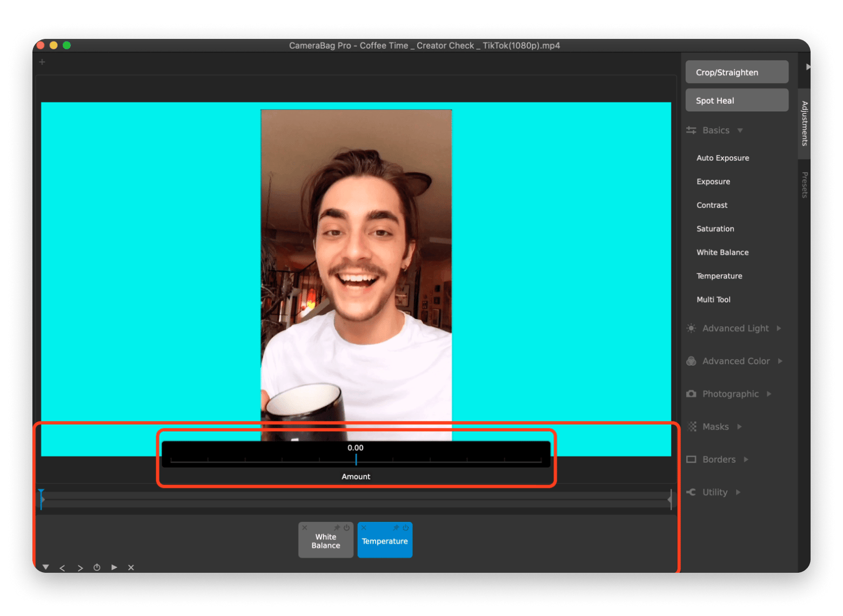This screenshot has width=843, height=616.
Task: Toggle power on the White Balance tile
Action: pyautogui.click(x=346, y=528)
